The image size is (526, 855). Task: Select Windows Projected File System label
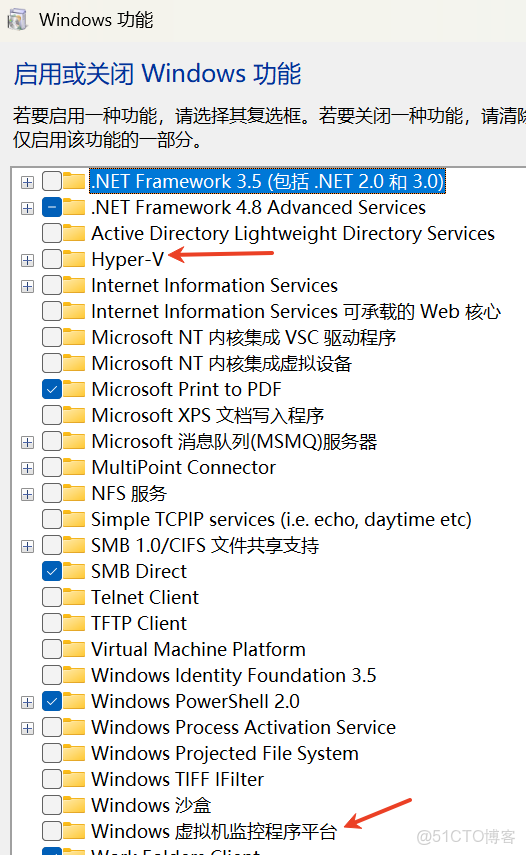(x=225, y=753)
